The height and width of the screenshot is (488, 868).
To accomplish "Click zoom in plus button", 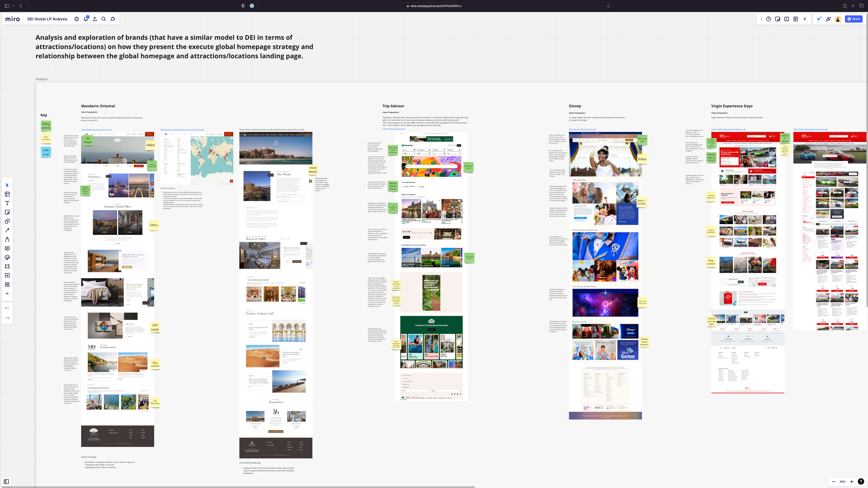I will pos(851,482).
